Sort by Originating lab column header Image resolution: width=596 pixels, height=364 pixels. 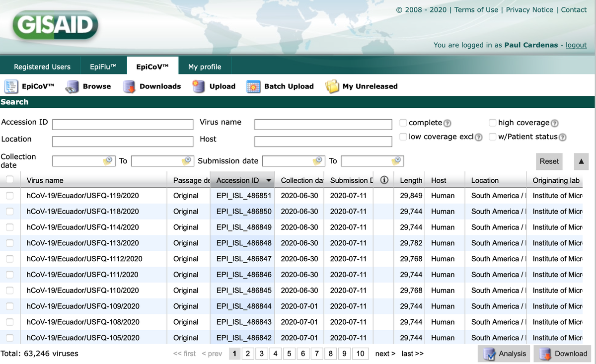(557, 180)
